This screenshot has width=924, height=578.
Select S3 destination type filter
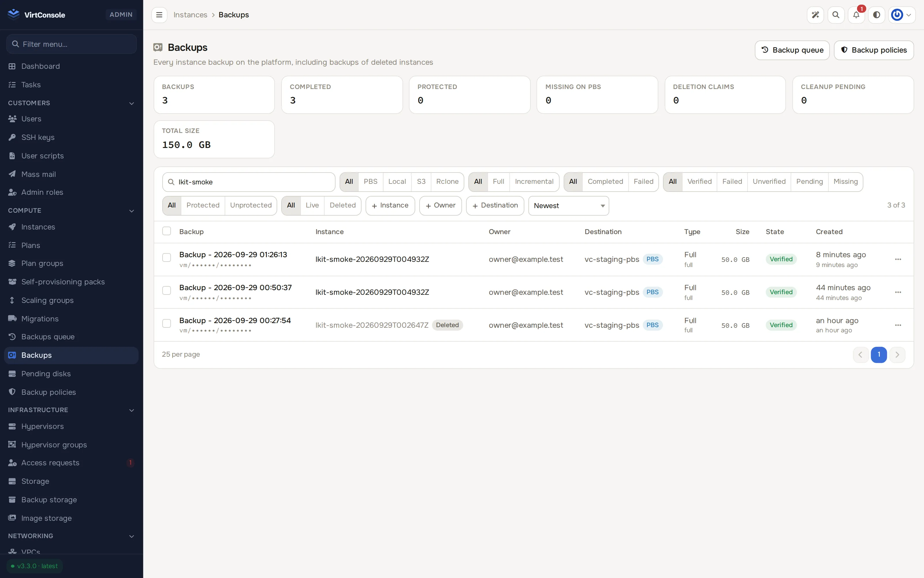421,181
